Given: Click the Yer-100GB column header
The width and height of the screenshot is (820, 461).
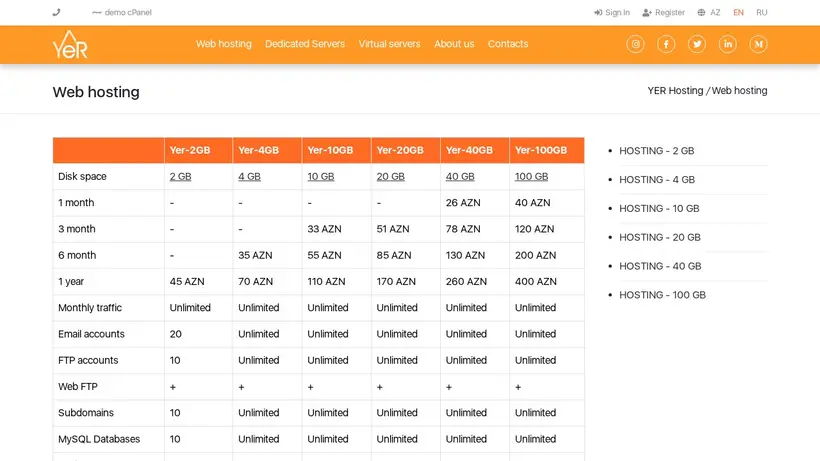Looking at the screenshot, I should [547, 151].
